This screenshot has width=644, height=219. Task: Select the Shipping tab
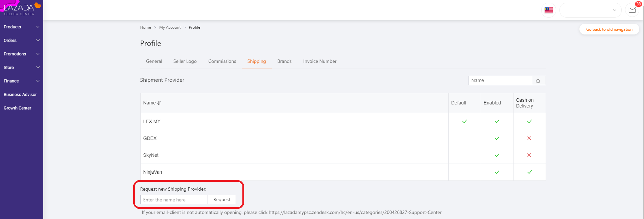257,62
